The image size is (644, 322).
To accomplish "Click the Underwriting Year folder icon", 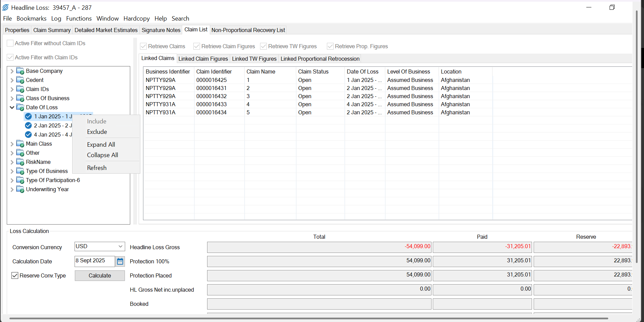I will 20,189.
